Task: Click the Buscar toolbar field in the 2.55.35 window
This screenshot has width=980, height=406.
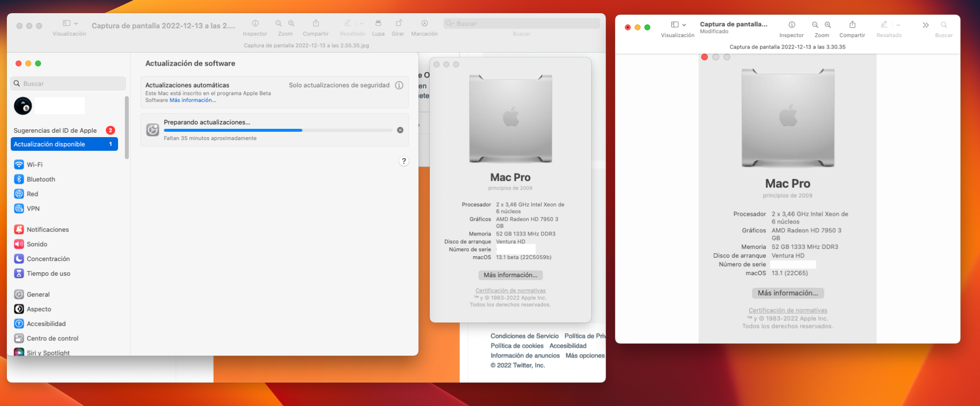Action: click(x=521, y=24)
